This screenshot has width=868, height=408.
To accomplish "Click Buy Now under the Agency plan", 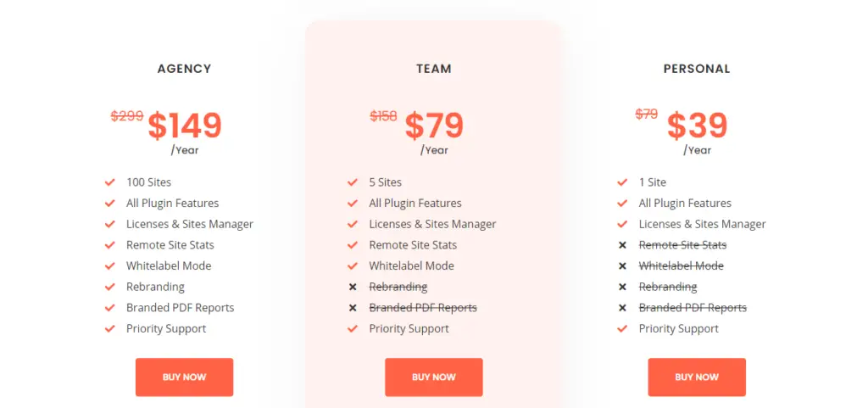I will [x=184, y=377].
